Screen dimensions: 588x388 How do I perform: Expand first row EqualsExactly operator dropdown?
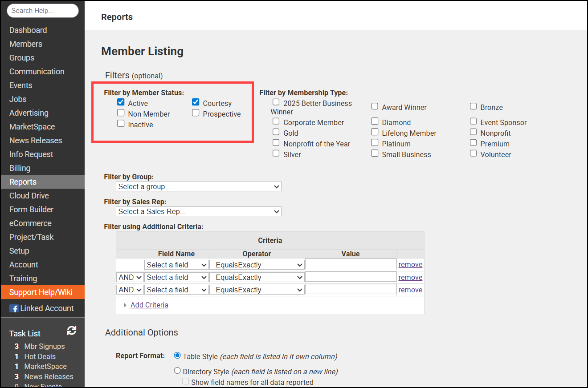[x=257, y=265]
